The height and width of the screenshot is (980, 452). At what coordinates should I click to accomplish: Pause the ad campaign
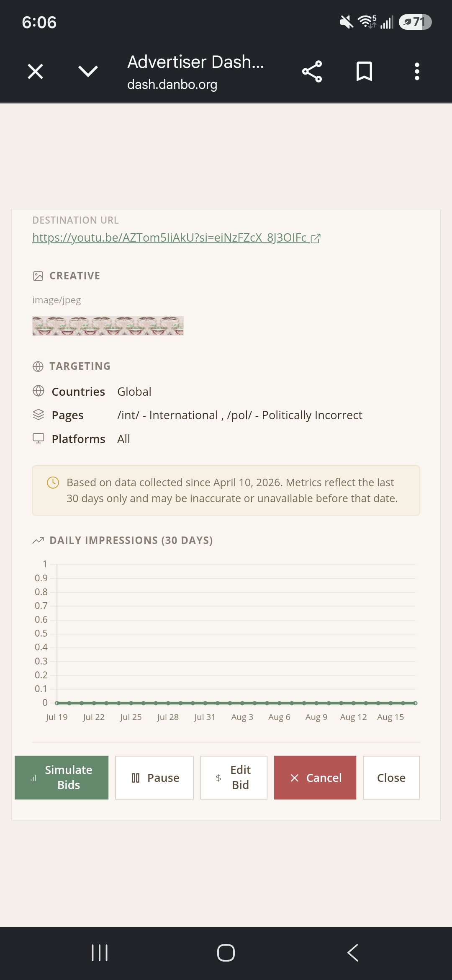(154, 777)
